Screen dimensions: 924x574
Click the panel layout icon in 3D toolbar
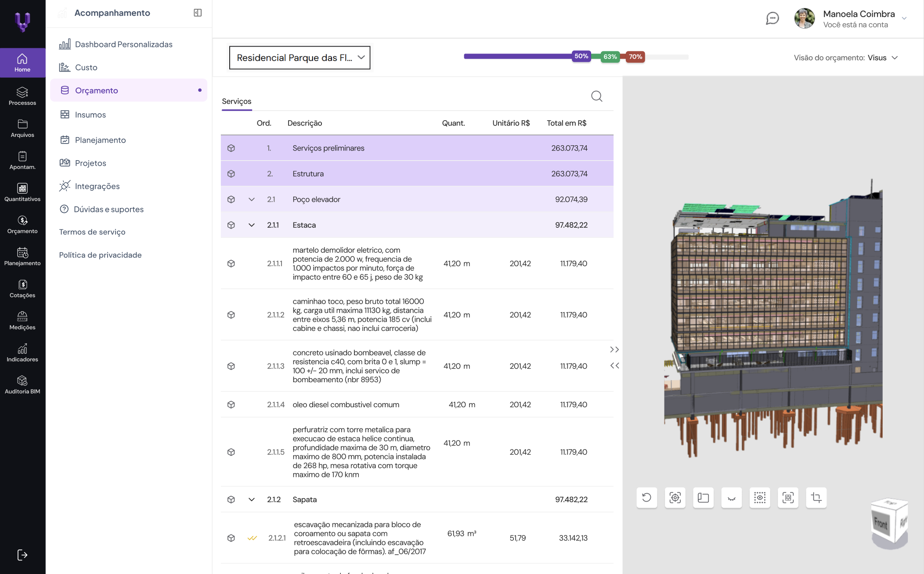[x=704, y=498]
